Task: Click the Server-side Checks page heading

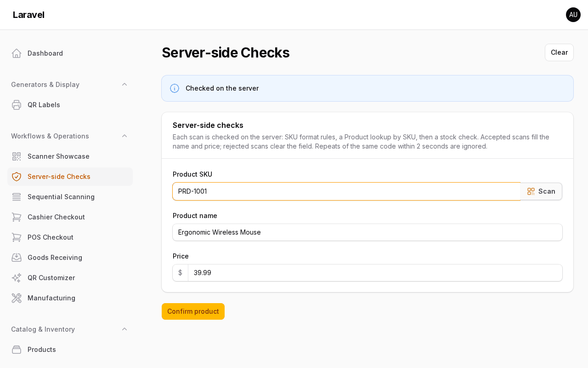Action: pos(226,52)
